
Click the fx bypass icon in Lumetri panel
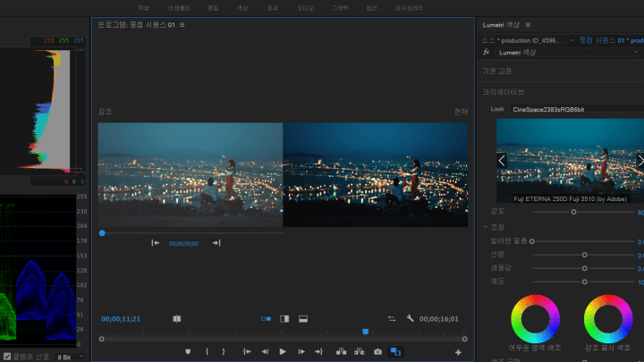coord(487,52)
